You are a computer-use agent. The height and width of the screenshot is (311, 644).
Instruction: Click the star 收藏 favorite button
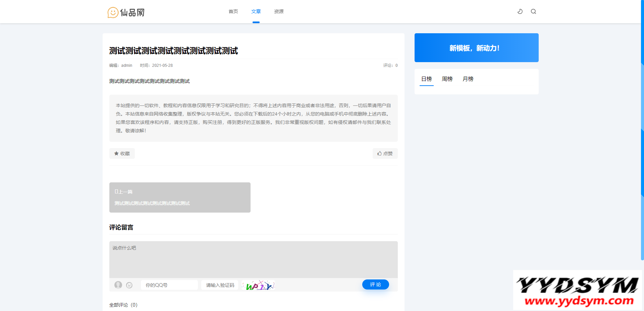pyautogui.click(x=122, y=153)
